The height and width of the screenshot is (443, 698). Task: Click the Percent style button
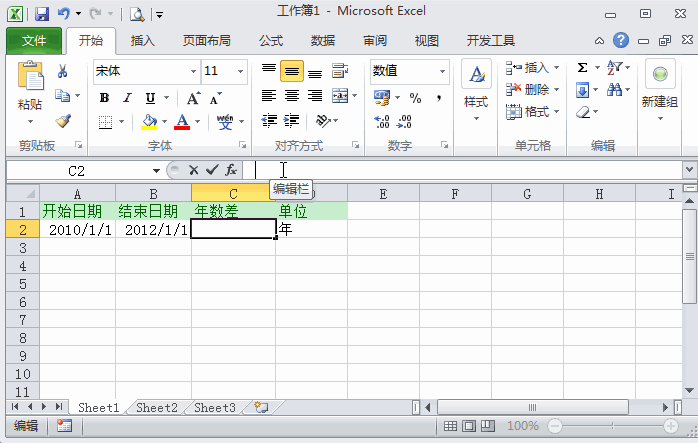[415, 98]
